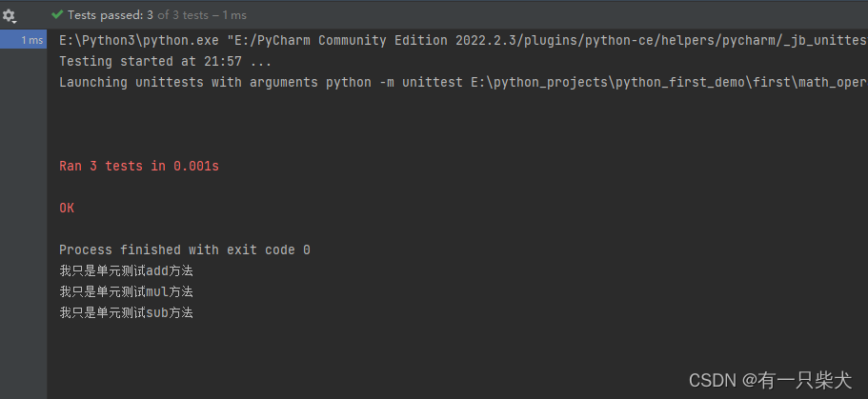Click the 我只是单元测试mul方法 output line
The height and width of the screenshot is (399, 868).
point(126,291)
